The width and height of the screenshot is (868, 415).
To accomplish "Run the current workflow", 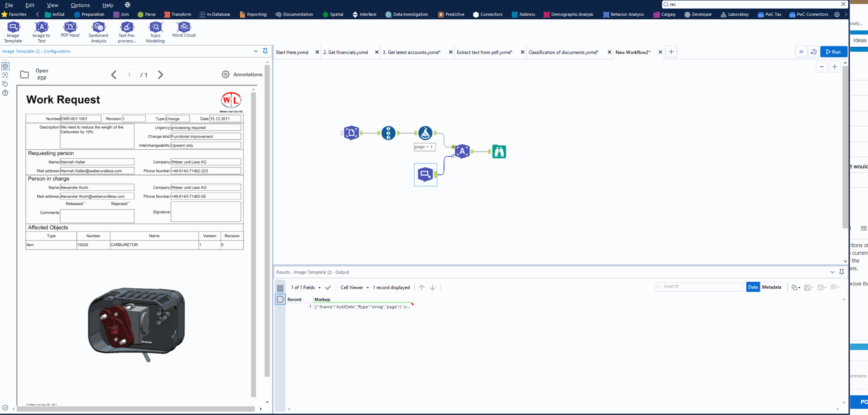I will click(834, 52).
